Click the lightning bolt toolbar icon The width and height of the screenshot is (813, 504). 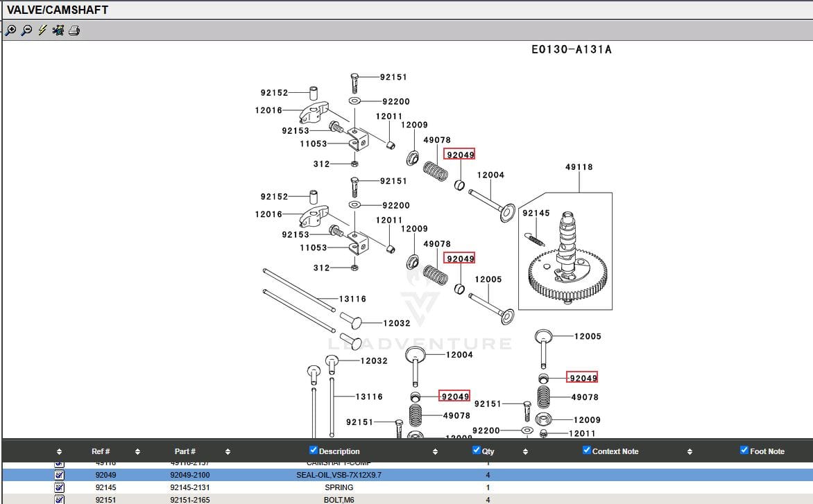42,31
